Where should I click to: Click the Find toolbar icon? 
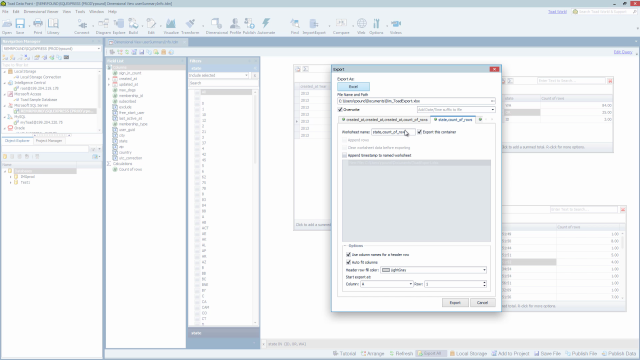295,26
